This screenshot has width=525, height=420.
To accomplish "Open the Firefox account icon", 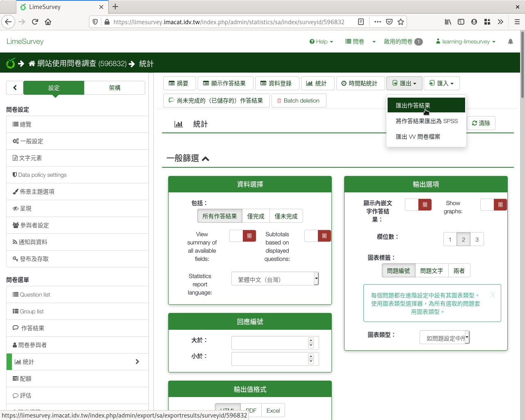I will [x=474, y=22].
